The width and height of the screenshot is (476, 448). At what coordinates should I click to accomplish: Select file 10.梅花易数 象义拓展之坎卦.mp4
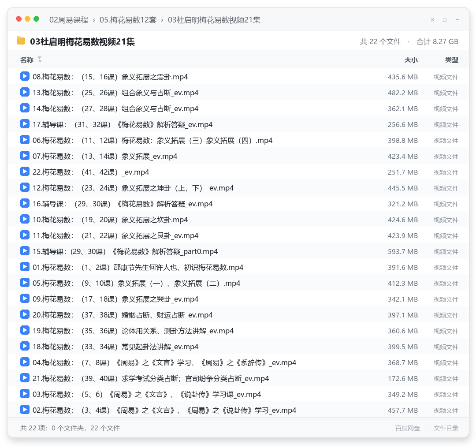(110, 220)
